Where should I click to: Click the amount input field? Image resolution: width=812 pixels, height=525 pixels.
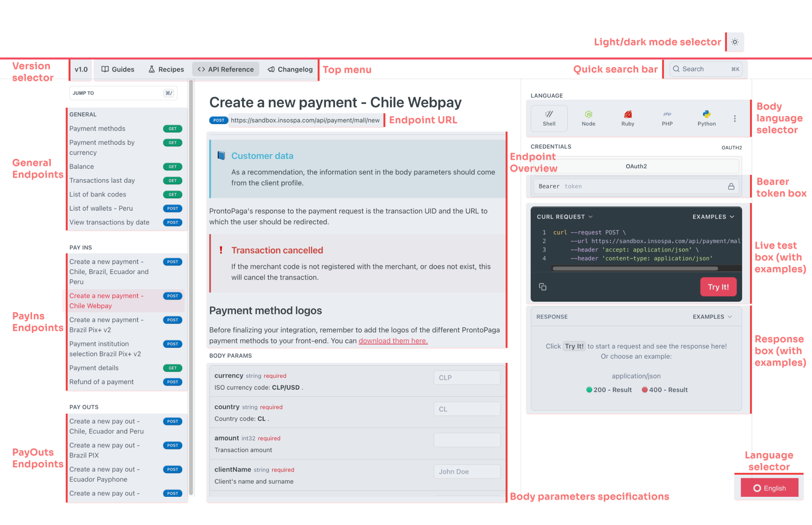[467, 440]
